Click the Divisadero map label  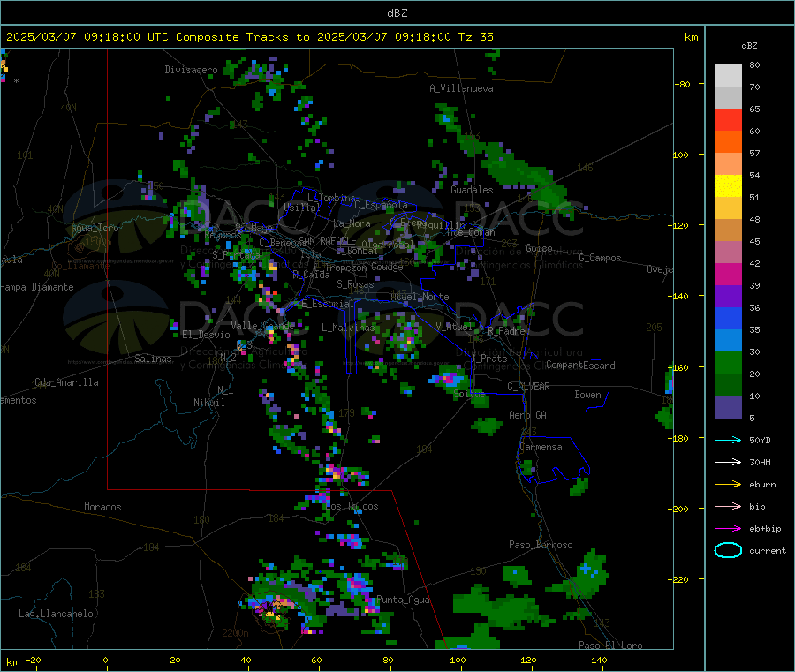(x=191, y=70)
